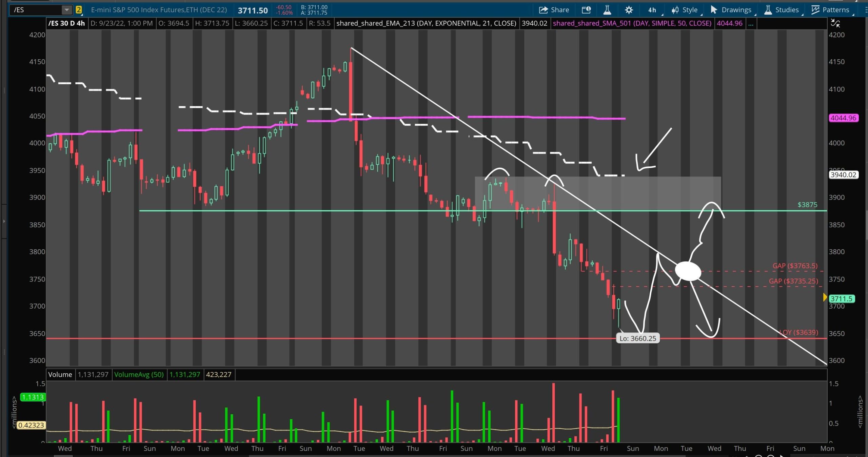Viewport: 868px width, 457px height.
Task: Click the /ES 30 D 4h chart label
Action: (66, 23)
